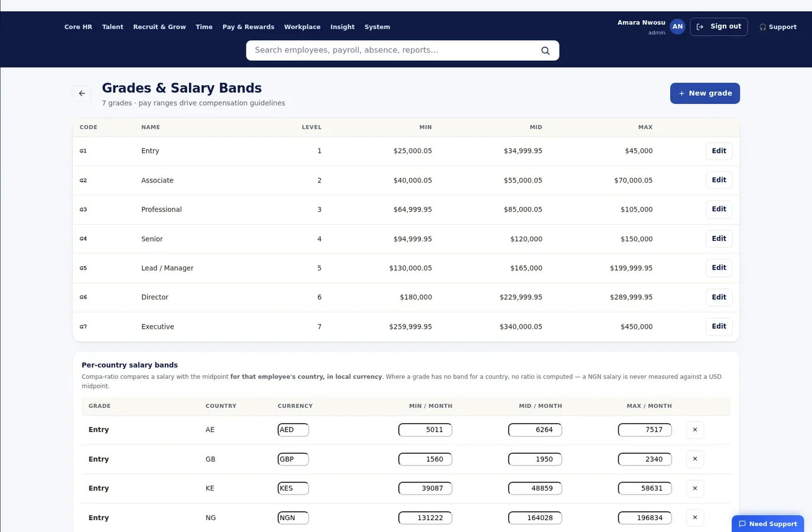
Task: Open user avatar AN
Action: pos(677,27)
